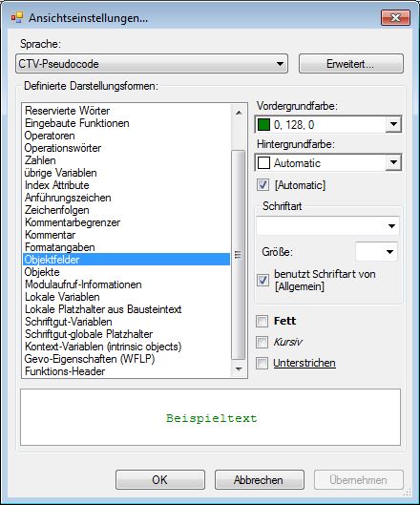Confirm with the OK button

click(x=160, y=479)
